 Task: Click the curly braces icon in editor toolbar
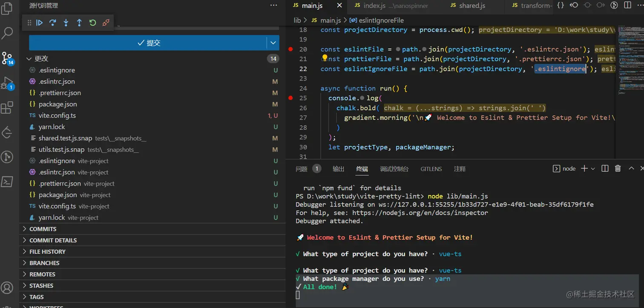(x=561, y=6)
